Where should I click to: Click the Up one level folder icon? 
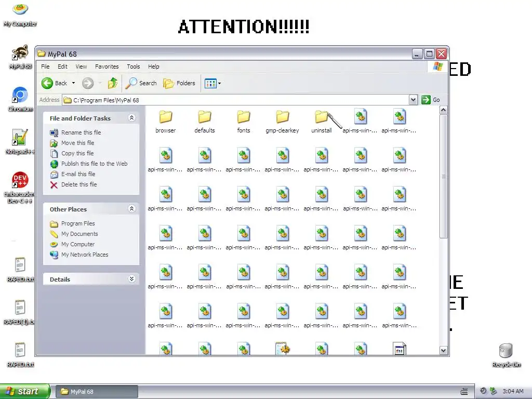pos(113,83)
